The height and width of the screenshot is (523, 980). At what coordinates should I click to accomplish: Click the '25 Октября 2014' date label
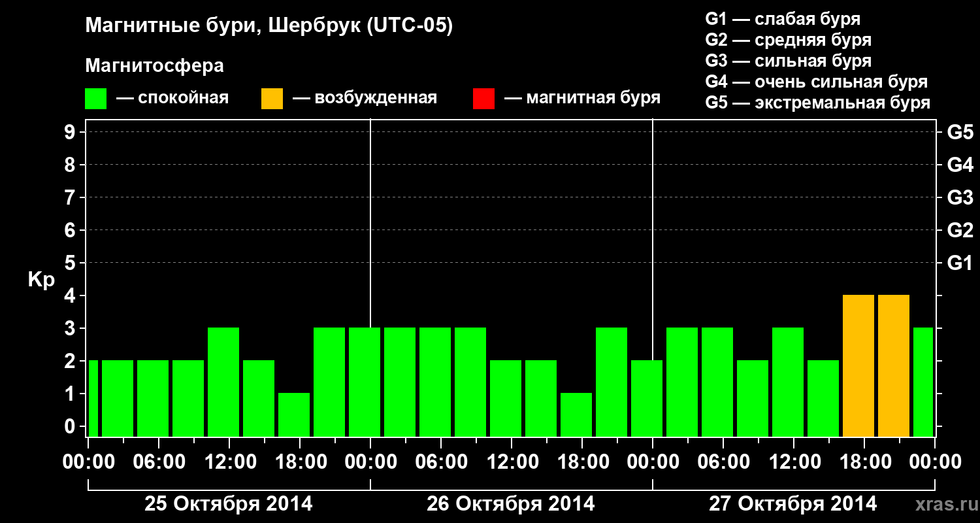click(229, 504)
